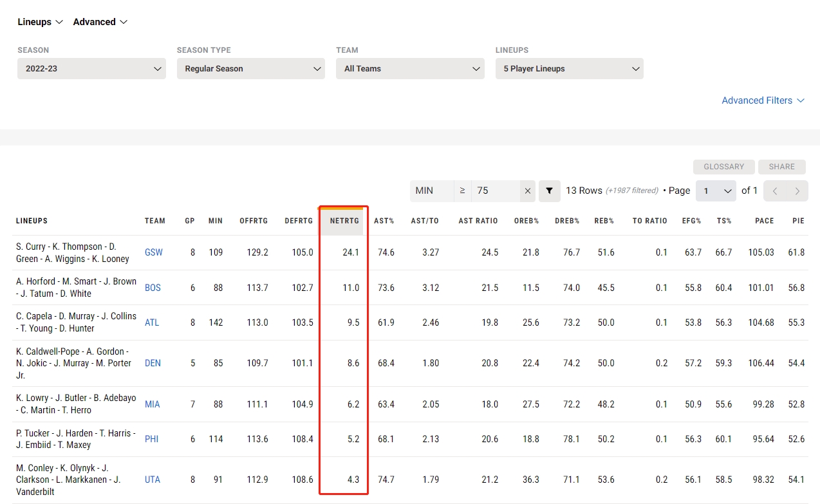820x504 pixels.
Task: Clear the MIN filter with X icon
Action: pos(528,191)
